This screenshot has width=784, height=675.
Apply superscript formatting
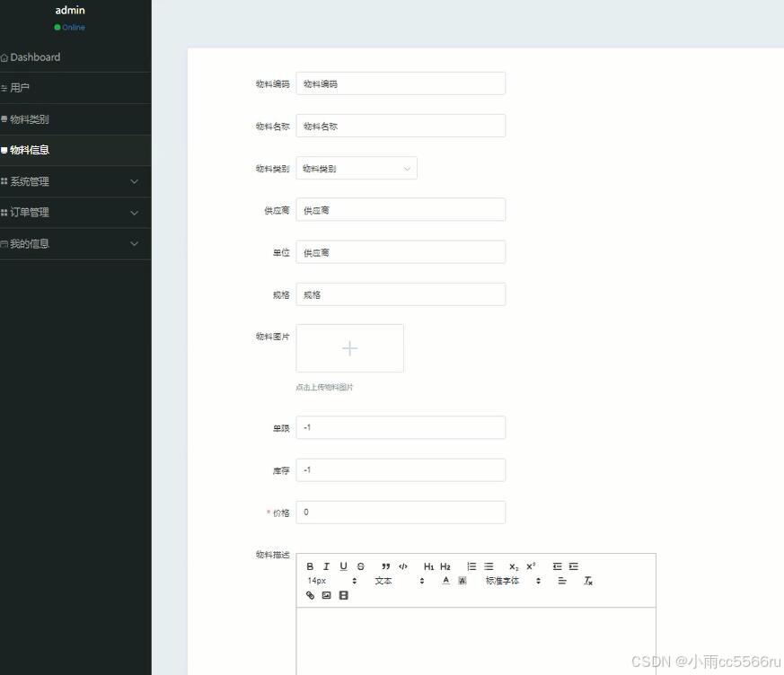click(x=531, y=566)
